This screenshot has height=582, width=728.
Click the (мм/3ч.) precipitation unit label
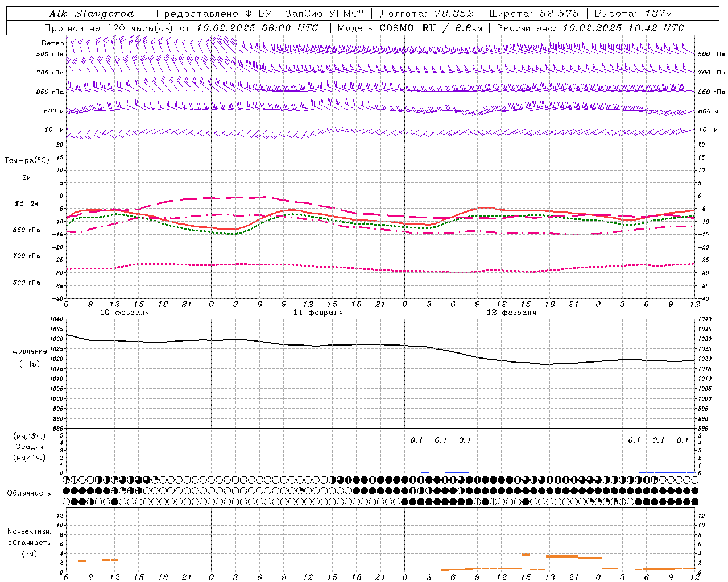pos(30,436)
